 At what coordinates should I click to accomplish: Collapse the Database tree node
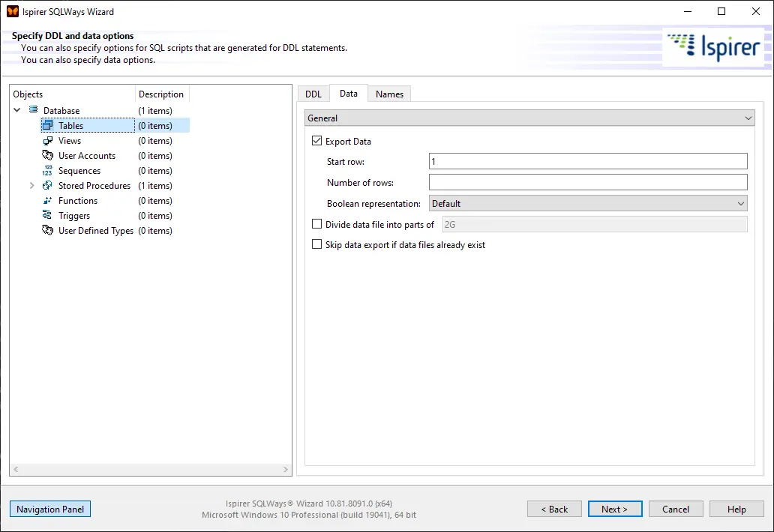17,110
